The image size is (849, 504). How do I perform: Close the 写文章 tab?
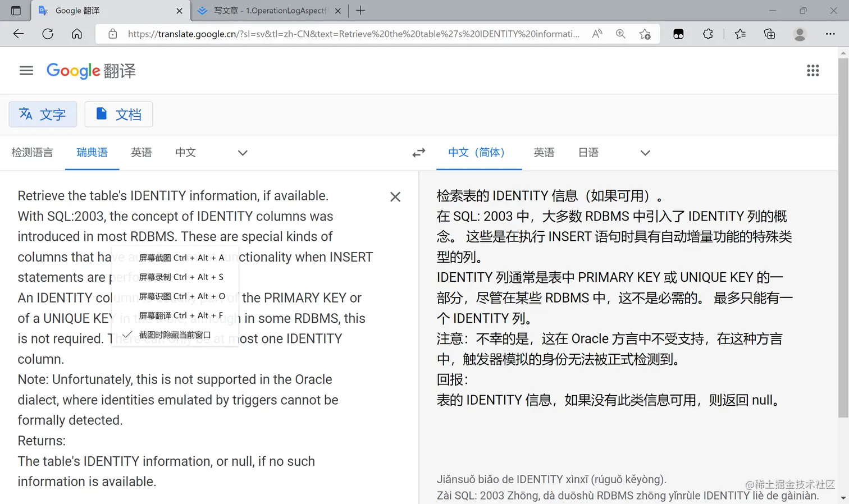click(338, 11)
